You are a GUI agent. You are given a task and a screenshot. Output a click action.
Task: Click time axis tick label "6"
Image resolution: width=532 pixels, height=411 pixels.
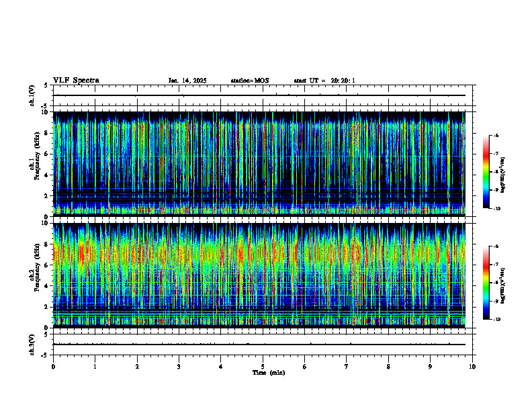point(304,367)
